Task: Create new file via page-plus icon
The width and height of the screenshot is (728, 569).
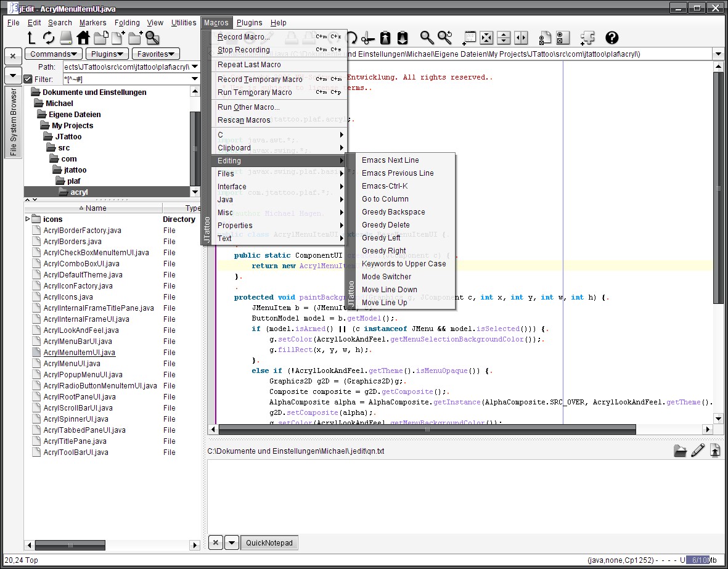Action: (118, 38)
